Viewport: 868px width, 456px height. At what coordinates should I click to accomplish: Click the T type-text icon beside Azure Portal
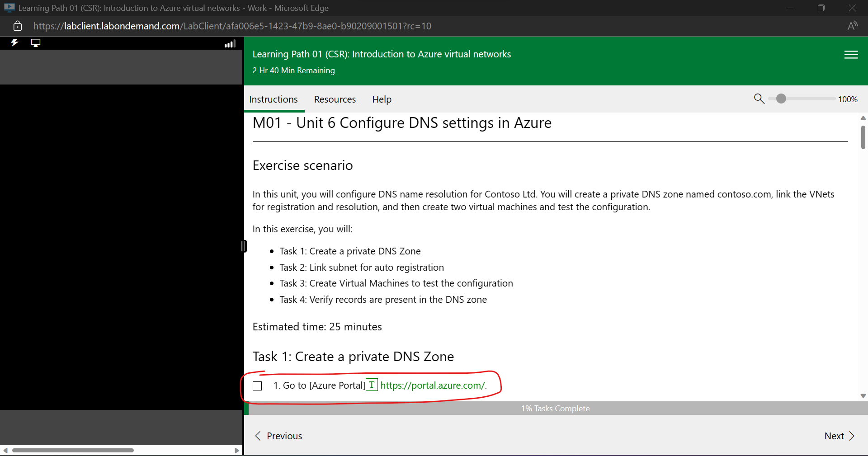click(371, 385)
